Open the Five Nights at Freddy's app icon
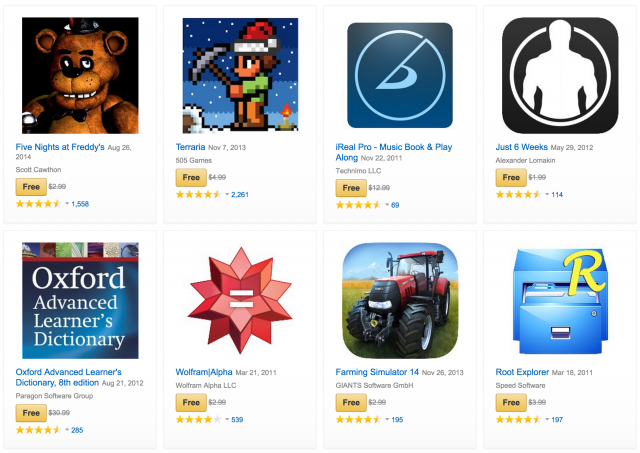This screenshot has height=453, width=640. pos(80,76)
